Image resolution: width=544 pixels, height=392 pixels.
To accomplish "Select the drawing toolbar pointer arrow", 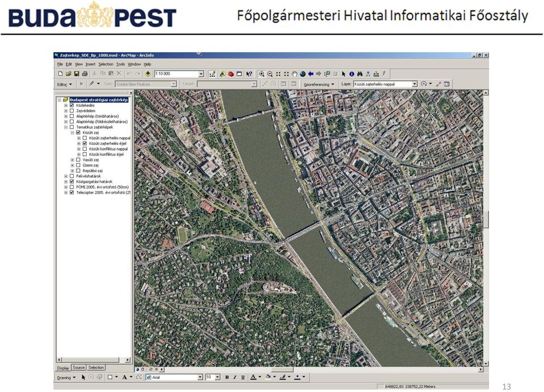I will pyautogui.click(x=83, y=377).
